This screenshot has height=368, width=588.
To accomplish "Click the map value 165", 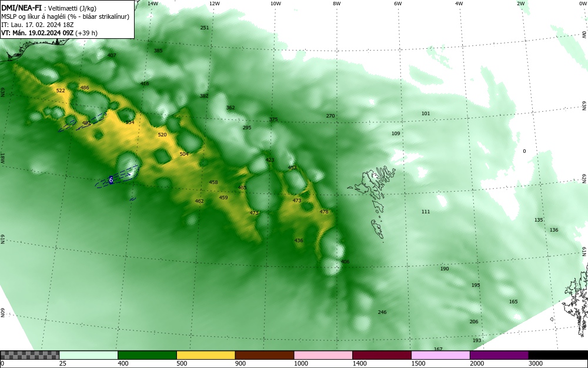I will (x=513, y=302).
